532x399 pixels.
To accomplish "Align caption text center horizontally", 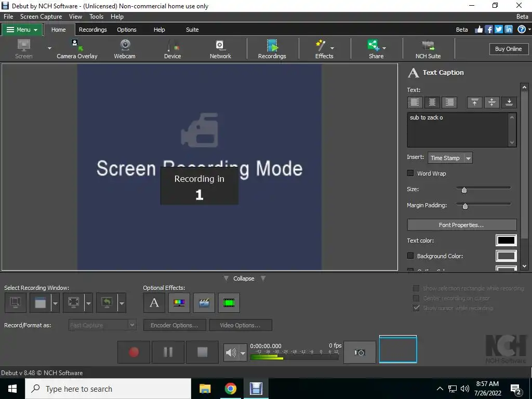I will (432, 102).
